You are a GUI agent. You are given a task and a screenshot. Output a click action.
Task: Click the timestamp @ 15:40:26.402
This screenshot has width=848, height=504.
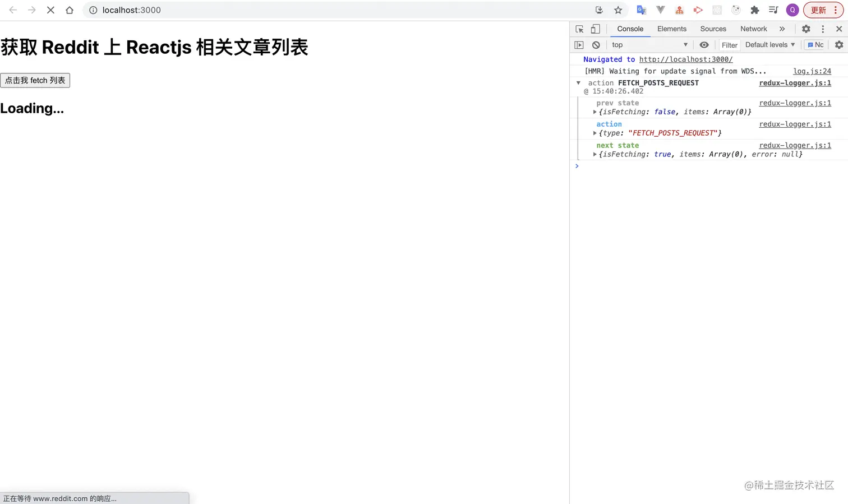(614, 91)
